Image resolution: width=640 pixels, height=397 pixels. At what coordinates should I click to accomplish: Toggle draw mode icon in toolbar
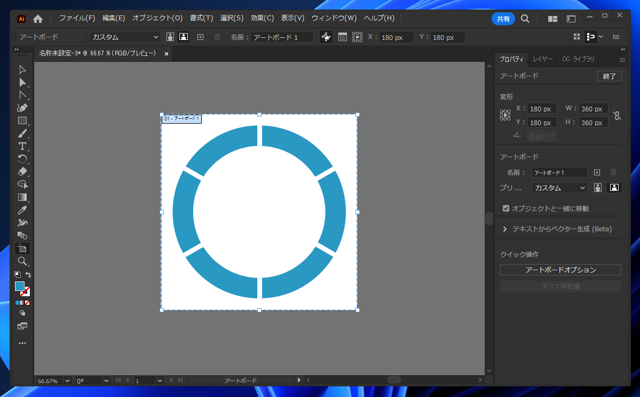click(x=22, y=313)
